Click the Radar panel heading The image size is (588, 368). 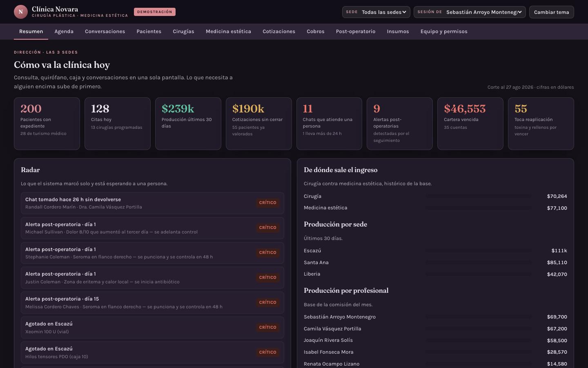click(x=30, y=170)
